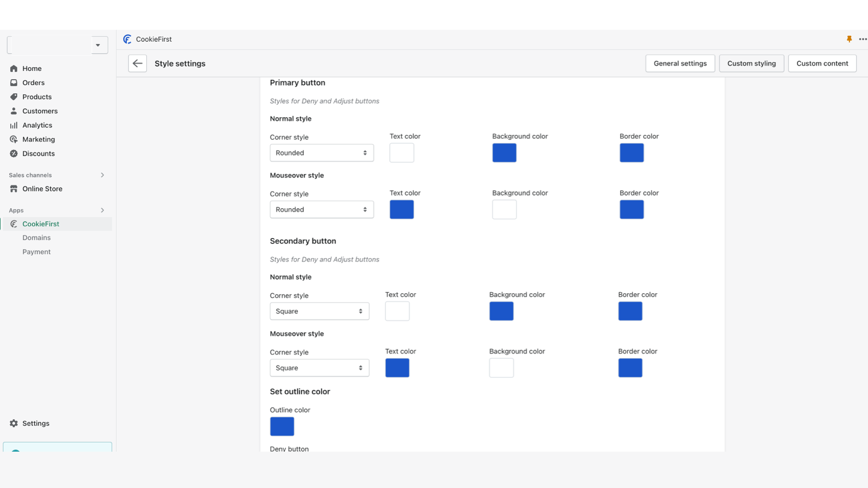Expand the Apps section chevron

[x=102, y=210]
